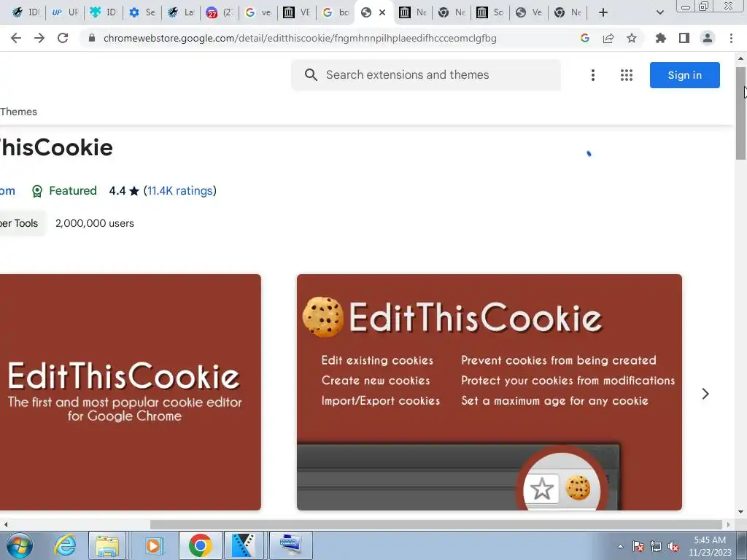Open the Windows Start menu
This screenshot has height=560, width=747.
point(19,545)
